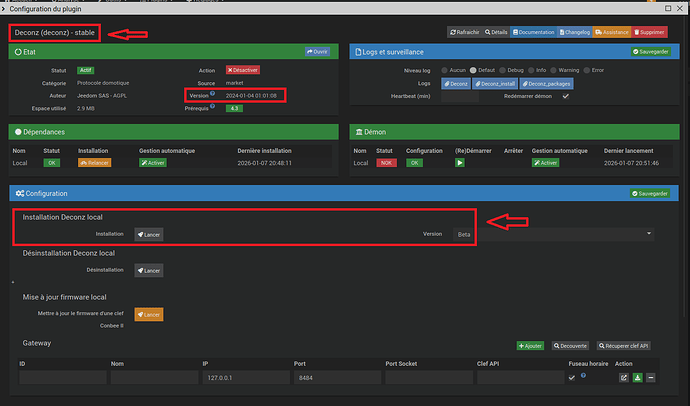Click orange Lancer firmware update button

(149, 315)
